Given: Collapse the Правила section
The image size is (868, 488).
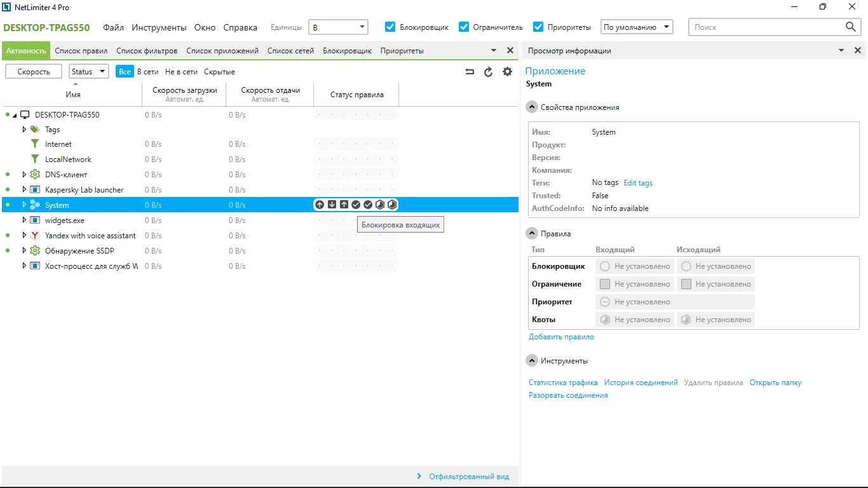Looking at the screenshot, I should (x=532, y=234).
